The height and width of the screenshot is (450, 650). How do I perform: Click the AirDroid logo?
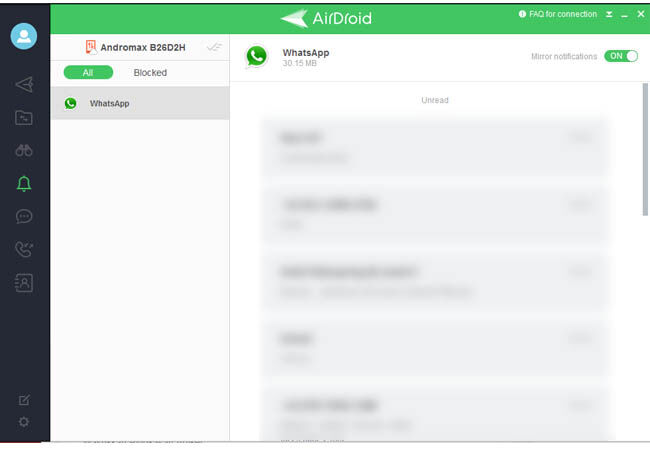pos(326,18)
